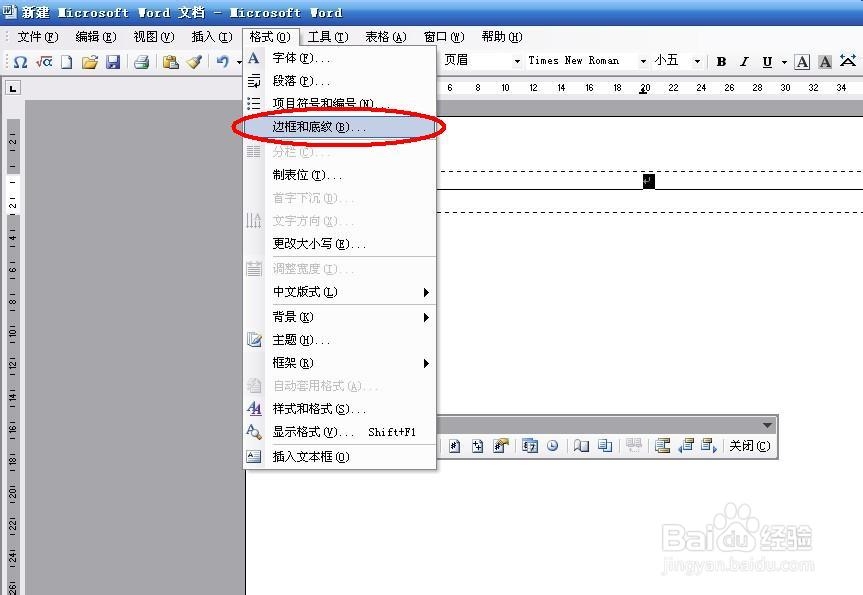Show next header icon
Viewport: 863px width, 595px height.
(709, 446)
